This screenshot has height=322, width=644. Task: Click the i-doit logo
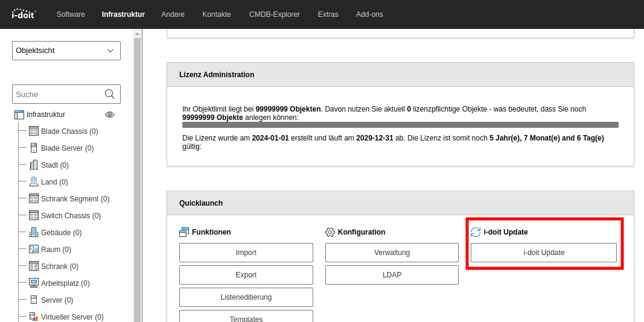click(x=24, y=14)
